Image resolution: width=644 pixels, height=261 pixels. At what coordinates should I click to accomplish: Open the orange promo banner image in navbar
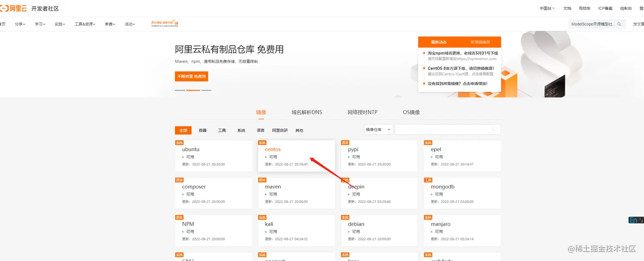tap(164, 24)
